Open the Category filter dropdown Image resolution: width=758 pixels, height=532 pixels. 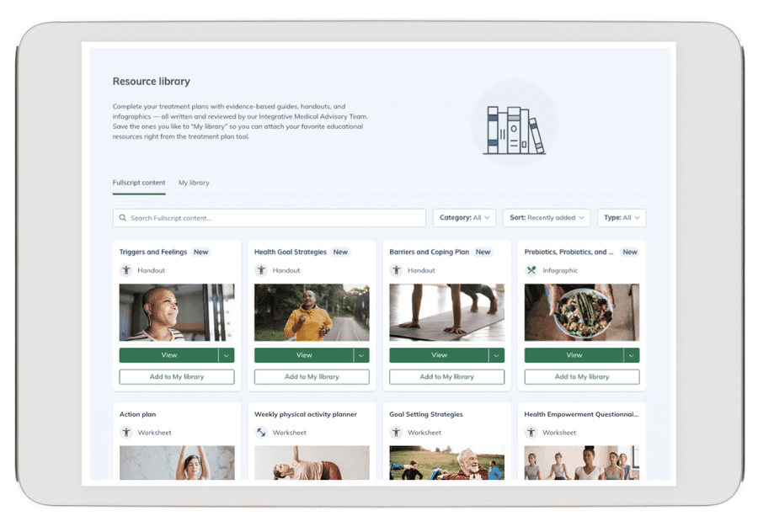464,218
